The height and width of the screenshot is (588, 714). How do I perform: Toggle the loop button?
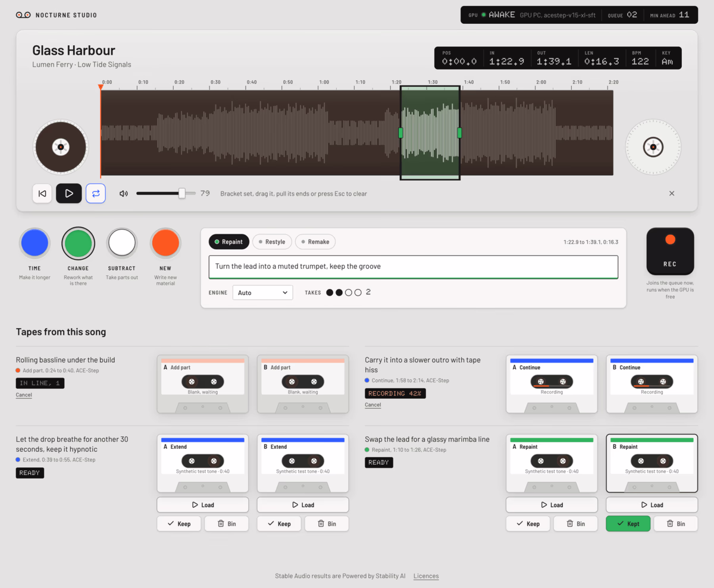(96, 193)
